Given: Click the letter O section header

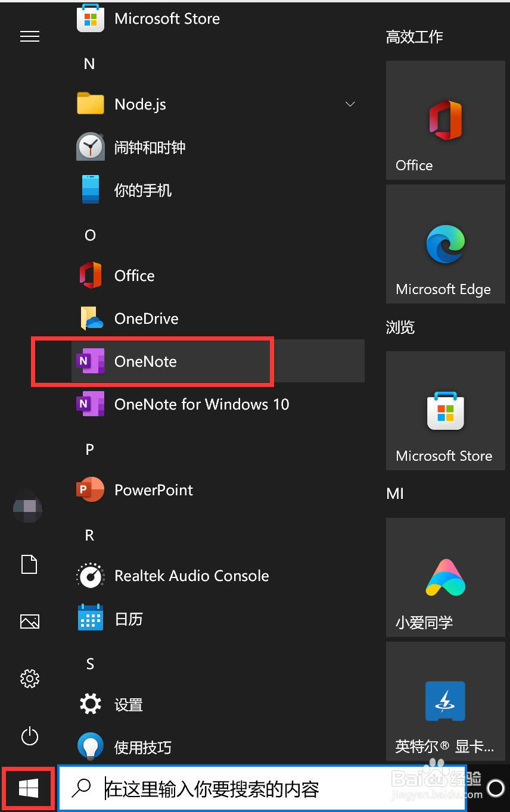Looking at the screenshot, I should click(90, 235).
